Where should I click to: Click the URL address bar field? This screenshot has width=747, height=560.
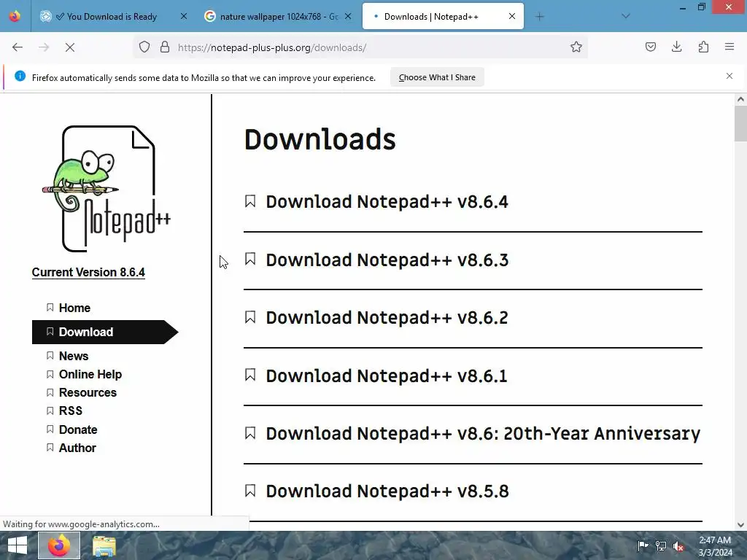[x=360, y=47]
